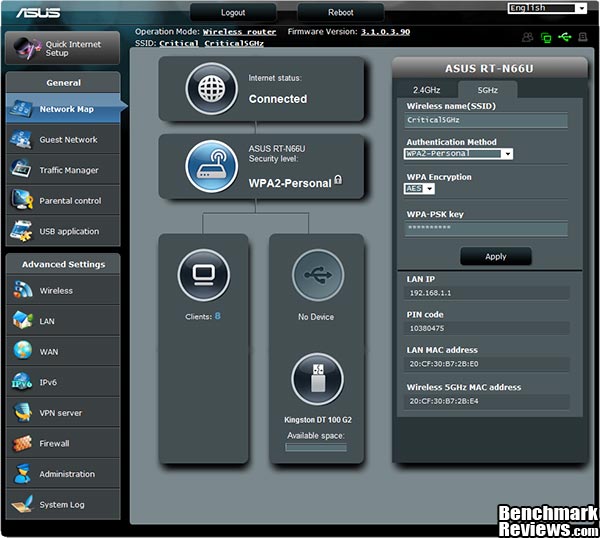
Task: Open the Traffic Manager menu item
Action: [63, 170]
